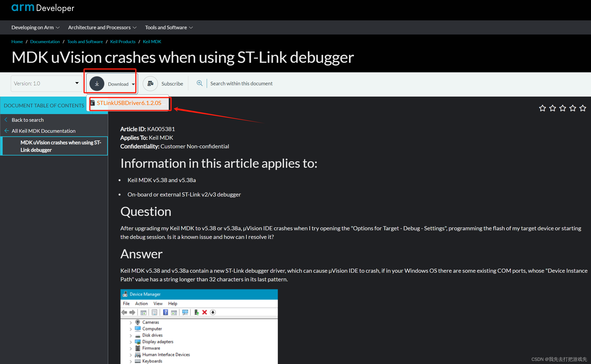Open the Tools and Software breadcrumb link
The height and width of the screenshot is (364, 591).
click(x=85, y=41)
